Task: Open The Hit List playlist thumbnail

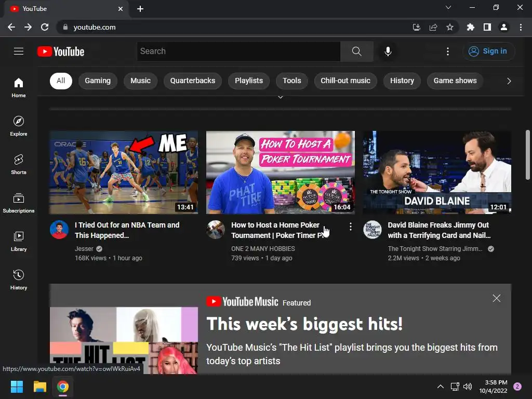Action: point(124,341)
